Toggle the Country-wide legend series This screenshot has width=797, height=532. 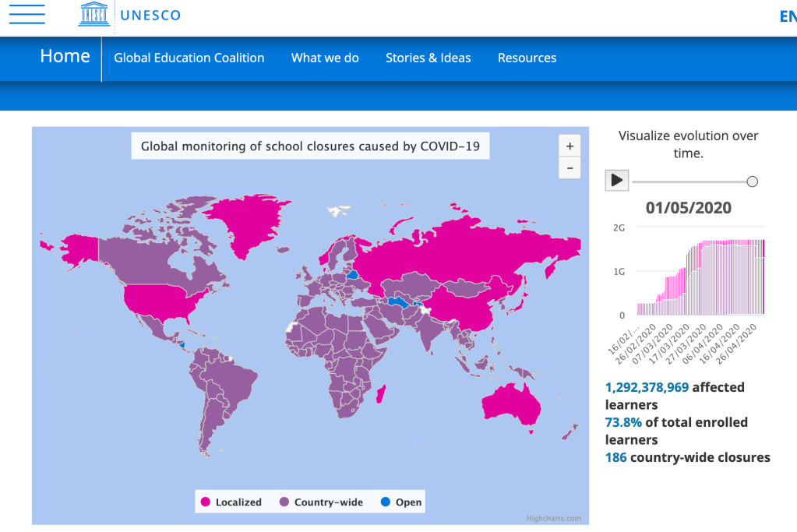coord(320,502)
